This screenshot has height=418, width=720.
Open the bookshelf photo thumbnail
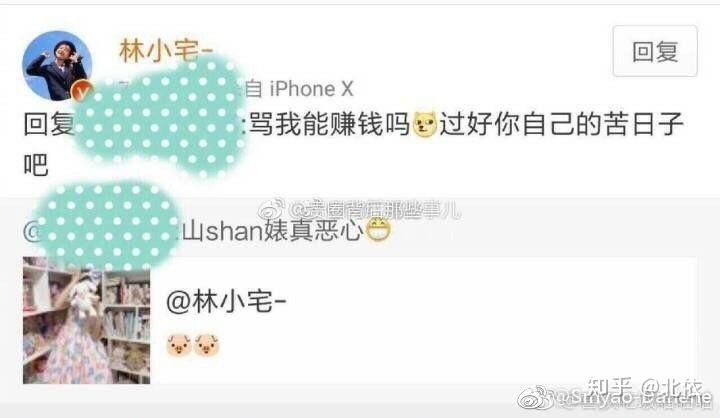[86, 320]
